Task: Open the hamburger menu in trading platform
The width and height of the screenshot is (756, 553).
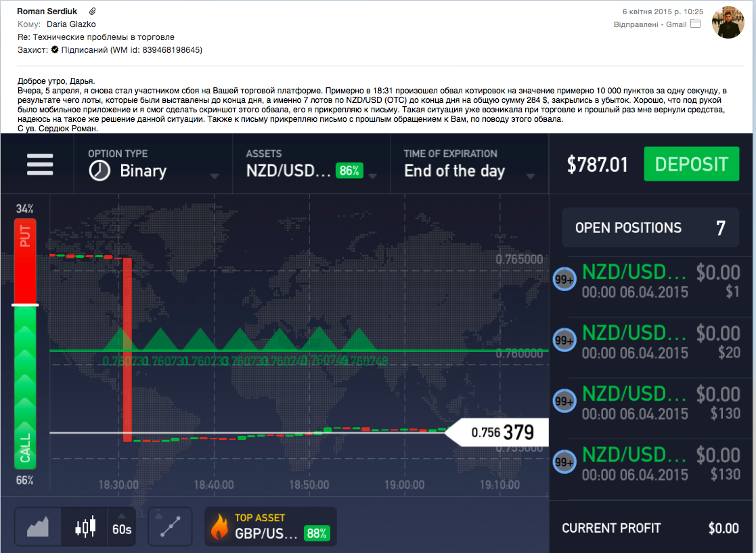Action: (40, 164)
